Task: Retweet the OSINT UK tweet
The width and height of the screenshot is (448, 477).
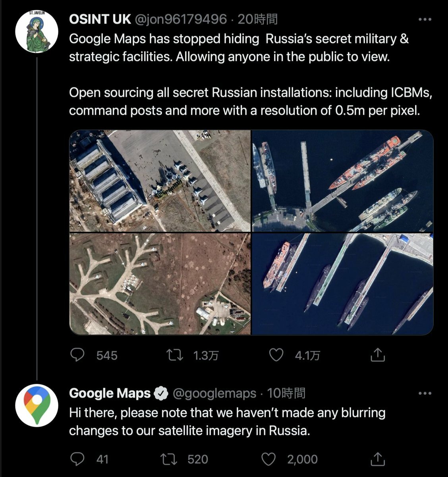Action: (x=175, y=355)
